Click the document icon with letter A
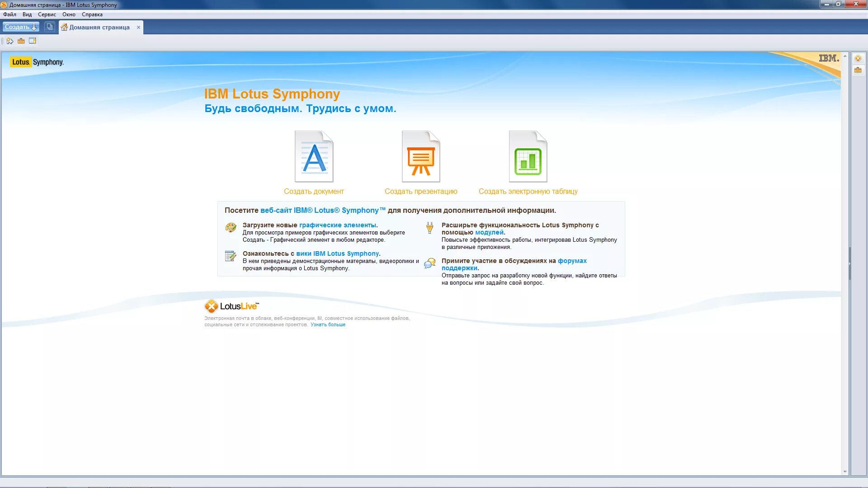The height and width of the screenshot is (488, 868). [314, 156]
